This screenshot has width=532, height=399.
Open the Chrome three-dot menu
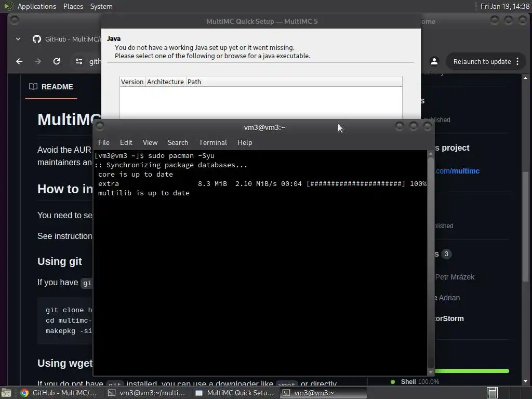point(517,61)
